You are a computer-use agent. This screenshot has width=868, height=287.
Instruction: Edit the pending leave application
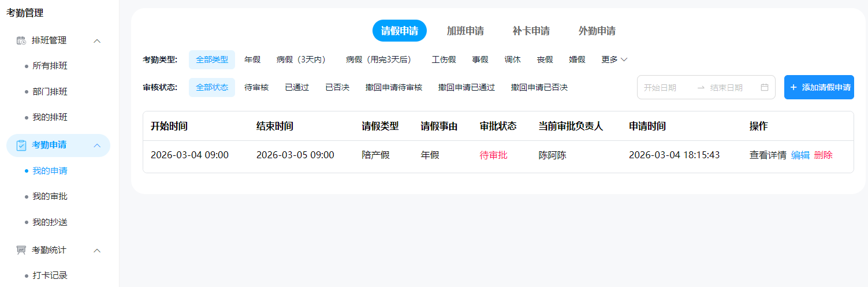click(x=800, y=155)
